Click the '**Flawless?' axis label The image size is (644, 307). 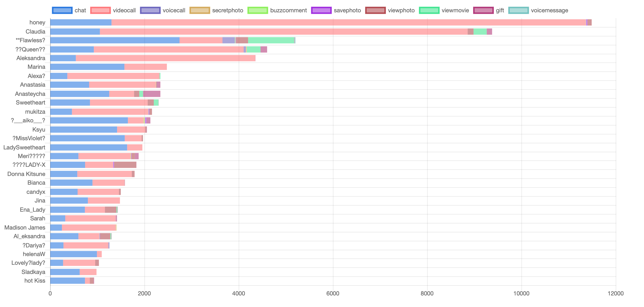(31, 40)
